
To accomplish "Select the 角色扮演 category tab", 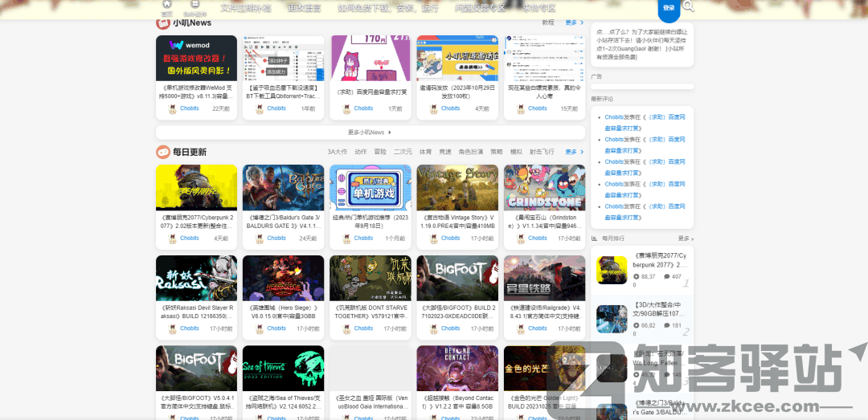I will click(x=471, y=152).
